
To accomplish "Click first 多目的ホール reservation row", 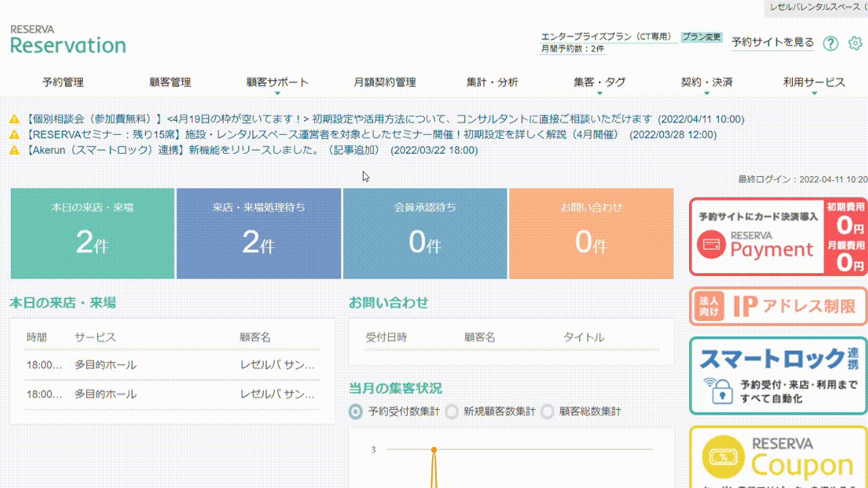I will [x=172, y=365].
